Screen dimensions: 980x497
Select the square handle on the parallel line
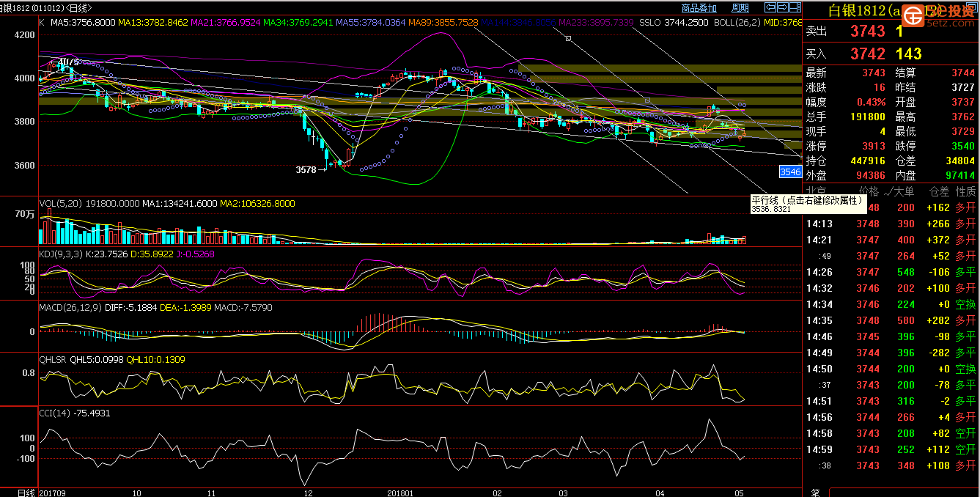[x=568, y=39]
